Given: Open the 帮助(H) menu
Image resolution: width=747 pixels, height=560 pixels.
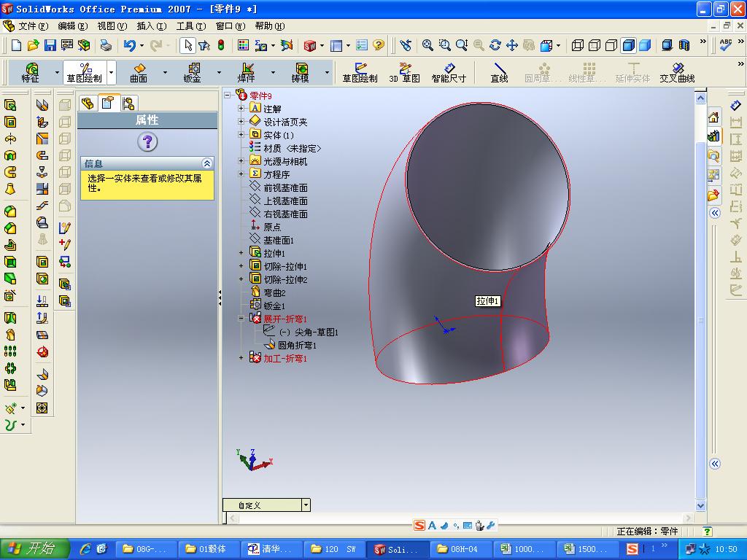Looking at the screenshot, I should click(x=270, y=26).
